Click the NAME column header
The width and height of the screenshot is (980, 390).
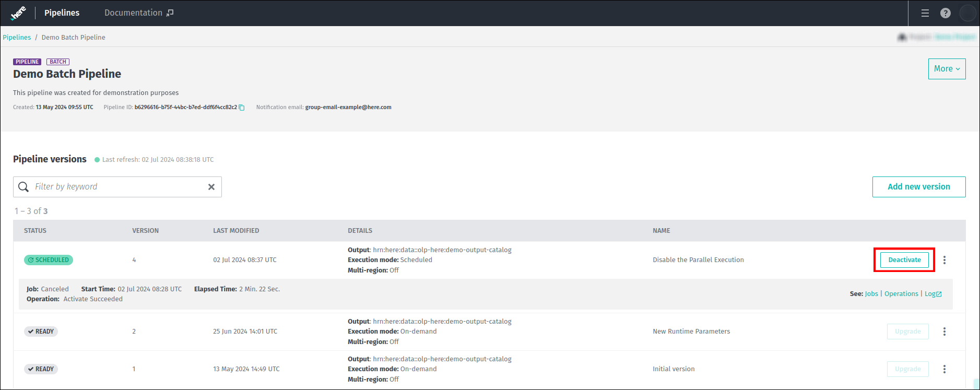click(662, 231)
